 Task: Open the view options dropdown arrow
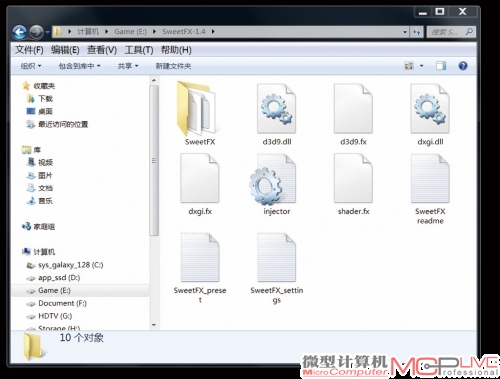421,66
